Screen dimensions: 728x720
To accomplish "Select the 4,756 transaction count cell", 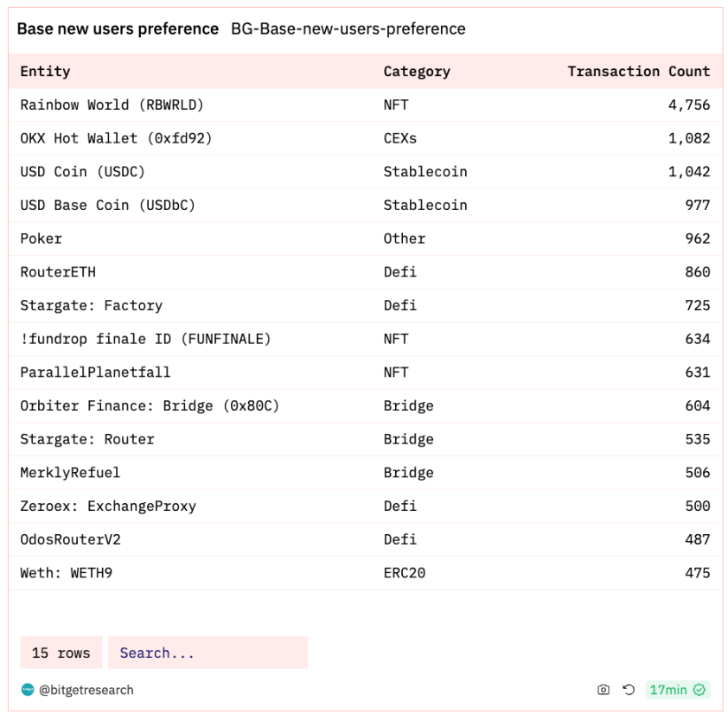I will coord(689,105).
